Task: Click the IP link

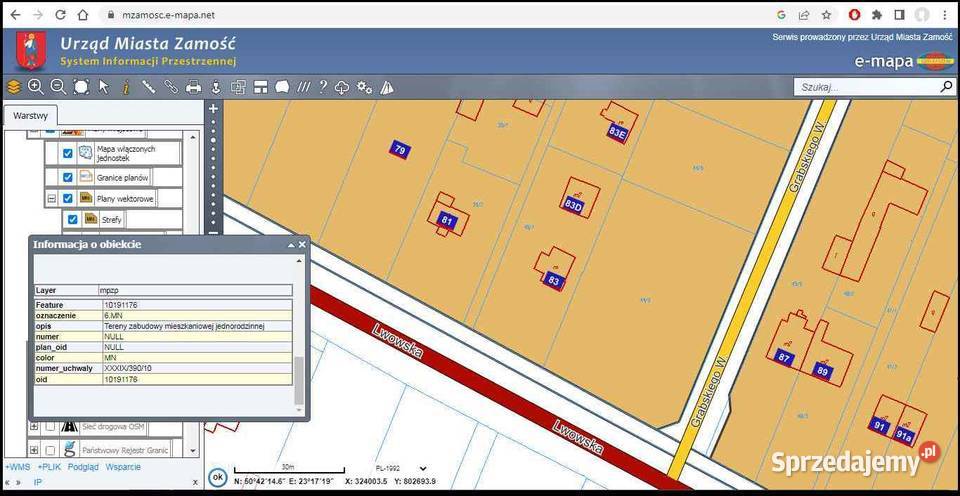Action: [38, 483]
